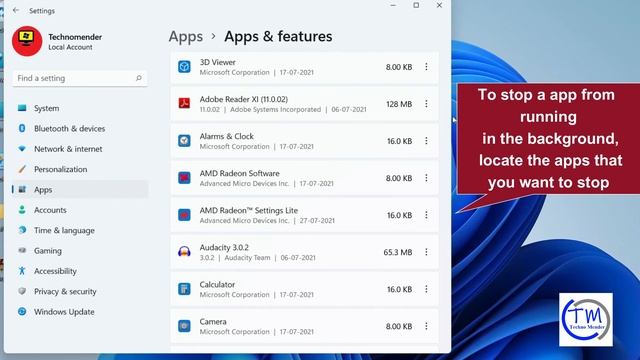Screen dimensions: 640x360
Task: Open Gaming settings
Action: 80,251
